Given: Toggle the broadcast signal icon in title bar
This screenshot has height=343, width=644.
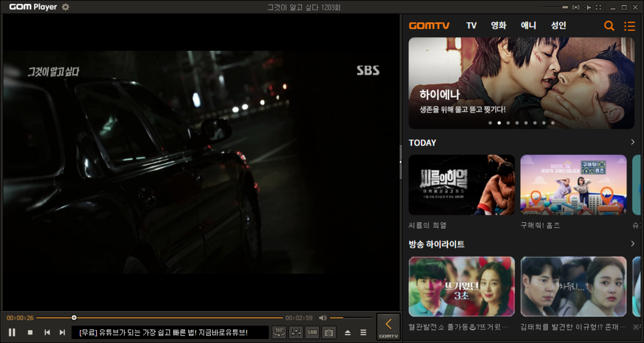Looking at the screenshot, I should 576,8.
